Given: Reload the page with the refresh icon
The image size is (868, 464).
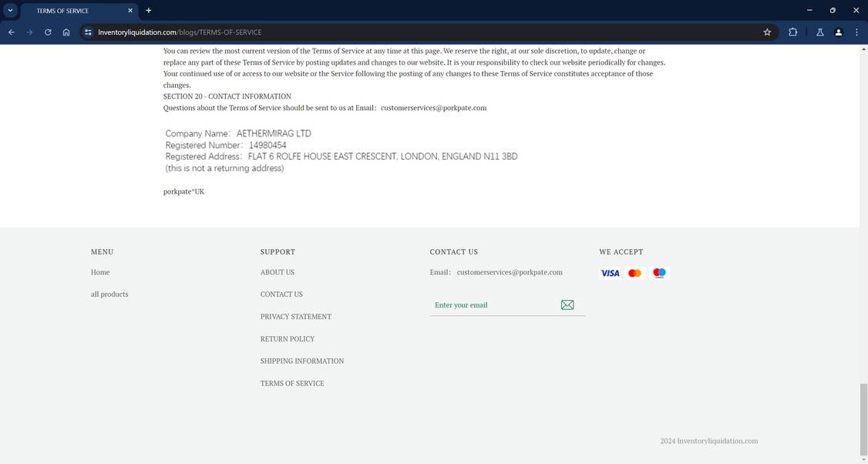Looking at the screenshot, I should [x=48, y=32].
